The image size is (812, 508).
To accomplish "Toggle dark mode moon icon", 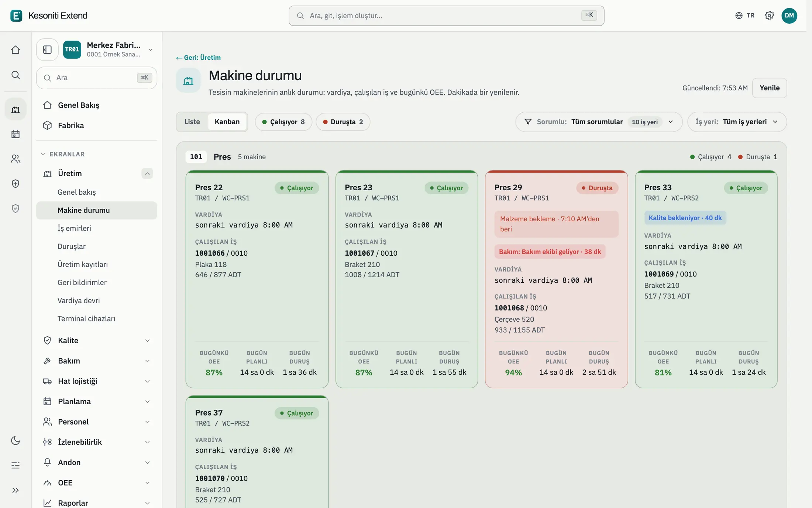I will [16, 440].
